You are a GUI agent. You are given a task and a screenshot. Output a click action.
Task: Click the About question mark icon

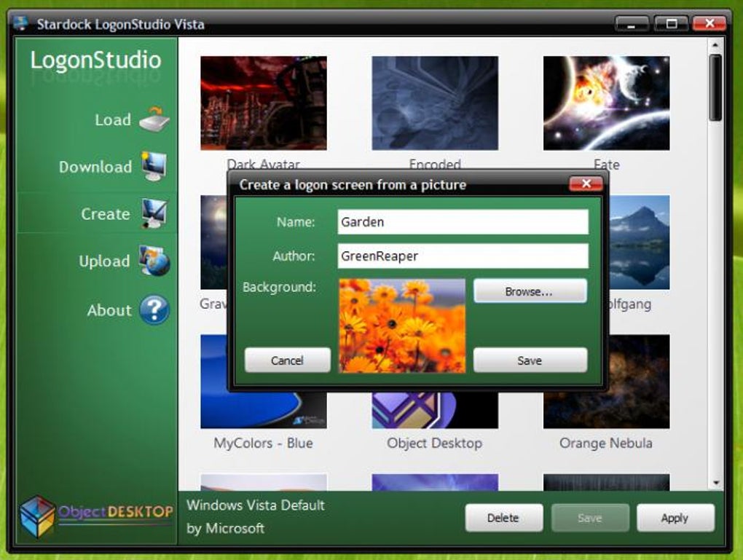154,309
